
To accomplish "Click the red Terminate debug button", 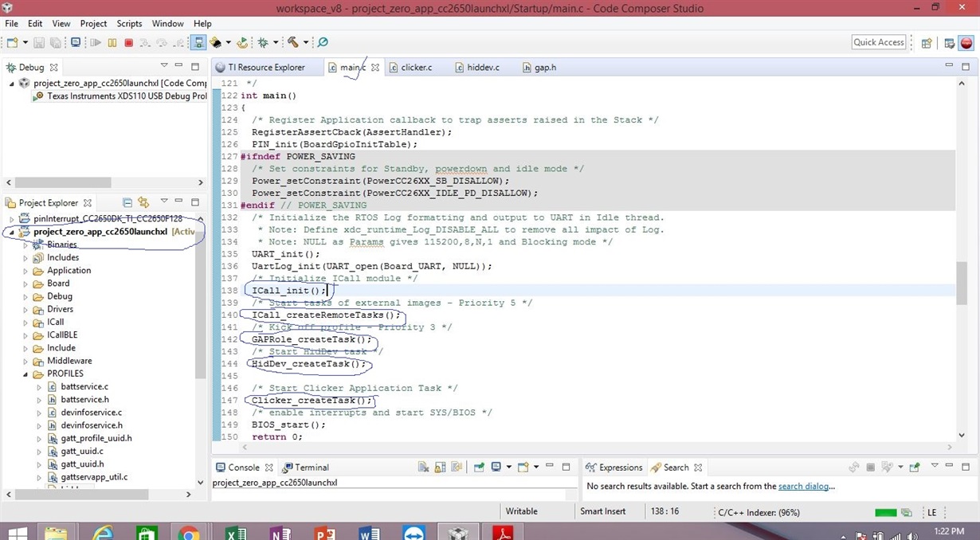I will pyautogui.click(x=128, y=42).
